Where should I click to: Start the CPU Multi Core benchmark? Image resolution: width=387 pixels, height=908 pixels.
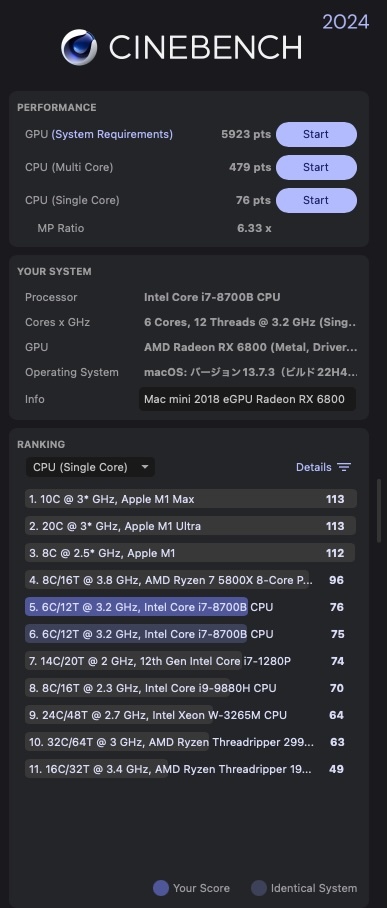pyautogui.click(x=316, y=167)
